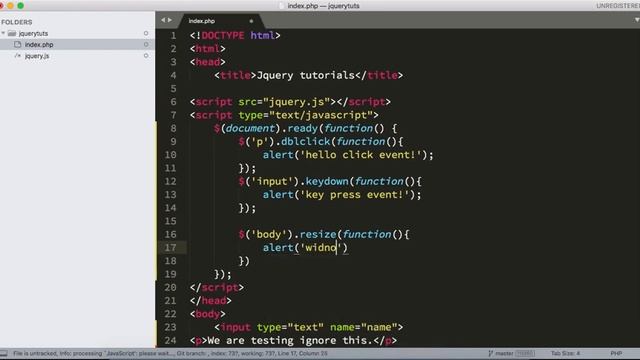The image size is (640, 360).
Task: Click the closing script tag on line 20
Action: 217,287
